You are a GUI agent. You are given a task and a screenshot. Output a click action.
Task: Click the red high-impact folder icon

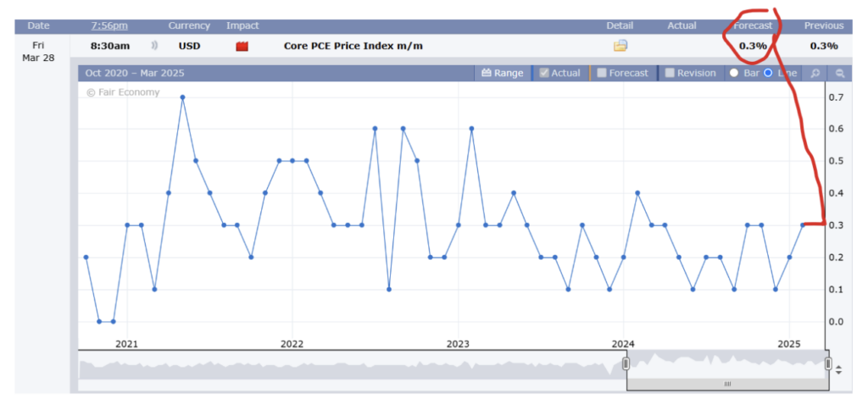tap(242, 47)
